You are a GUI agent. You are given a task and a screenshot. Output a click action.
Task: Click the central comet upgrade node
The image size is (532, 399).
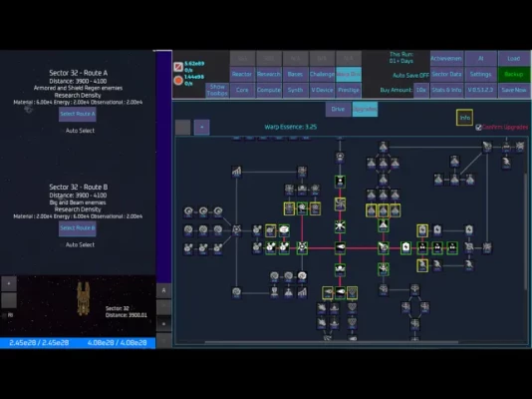click(340, 248)
